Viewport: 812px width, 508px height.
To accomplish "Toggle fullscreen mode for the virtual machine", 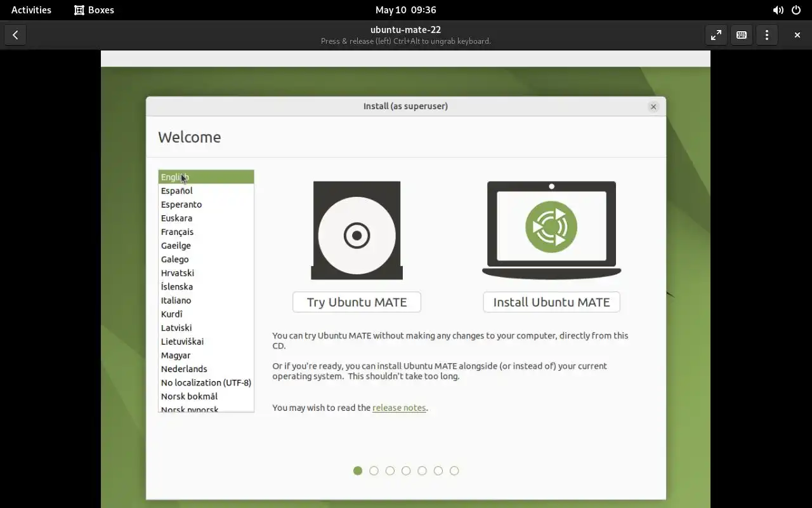I will (716, 35).
